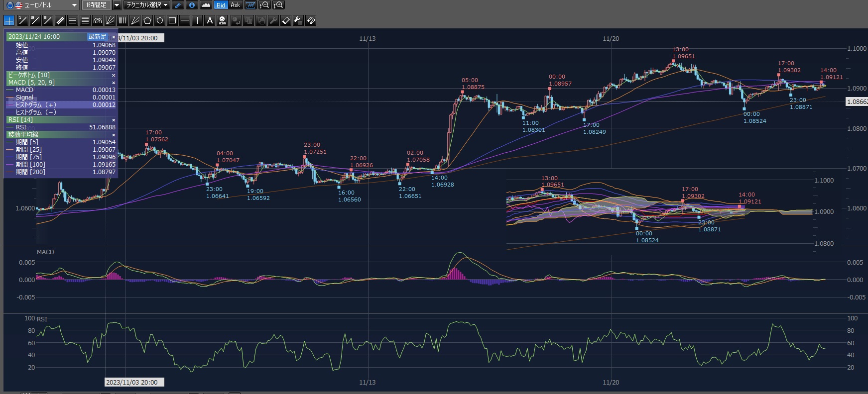Switch price display to Bid
868x394 pixels.
(x=221, y=5)
